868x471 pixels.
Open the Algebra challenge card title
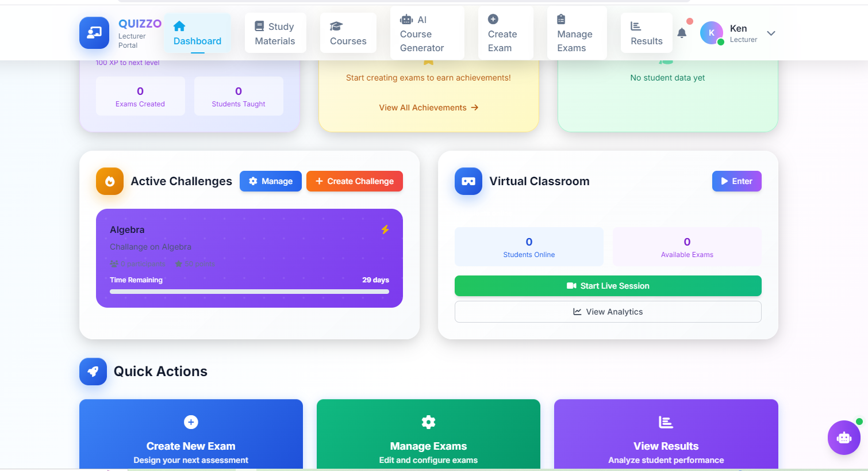127,229
